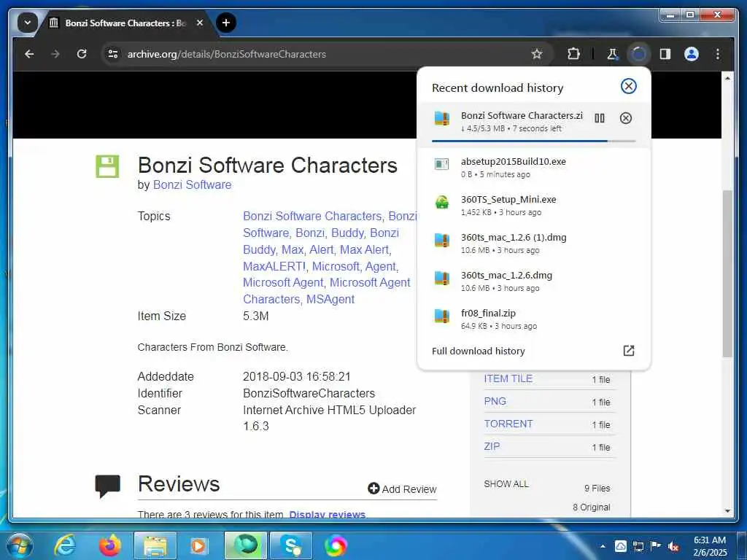Open site information icon in address bar
Screen dimensions: 747x560
tap(113, 54)
